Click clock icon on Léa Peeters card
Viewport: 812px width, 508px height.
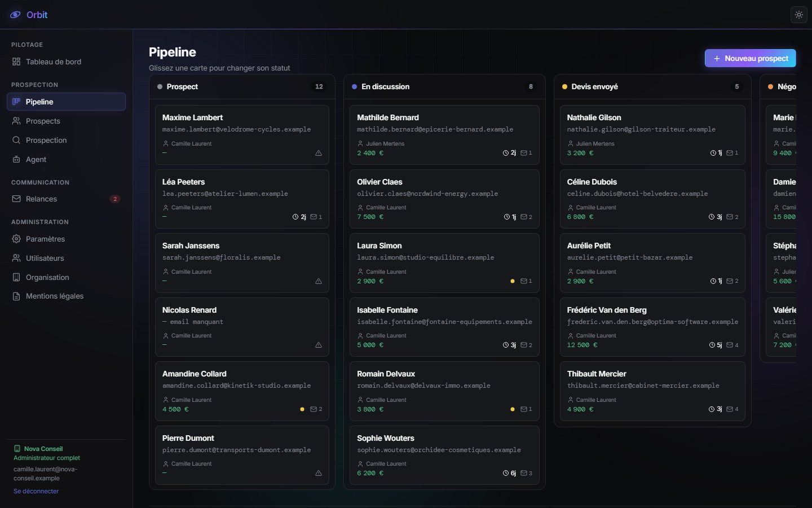coord(295,217)
